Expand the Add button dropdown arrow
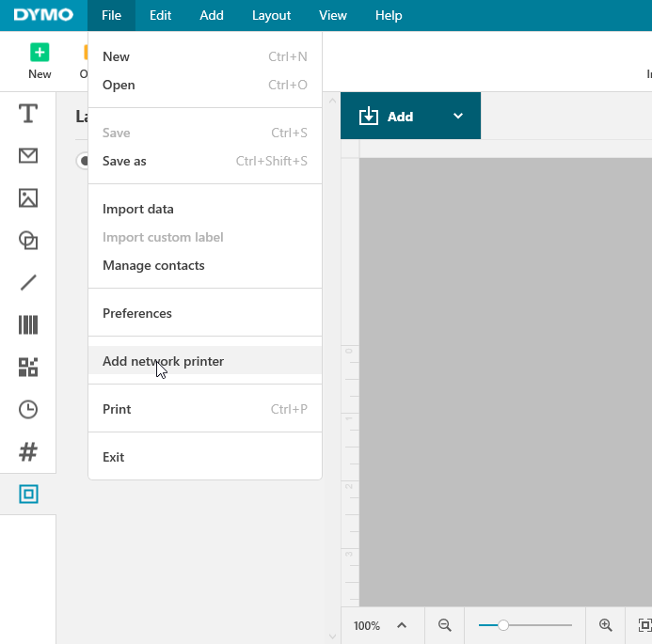 (x=458, y=117)
